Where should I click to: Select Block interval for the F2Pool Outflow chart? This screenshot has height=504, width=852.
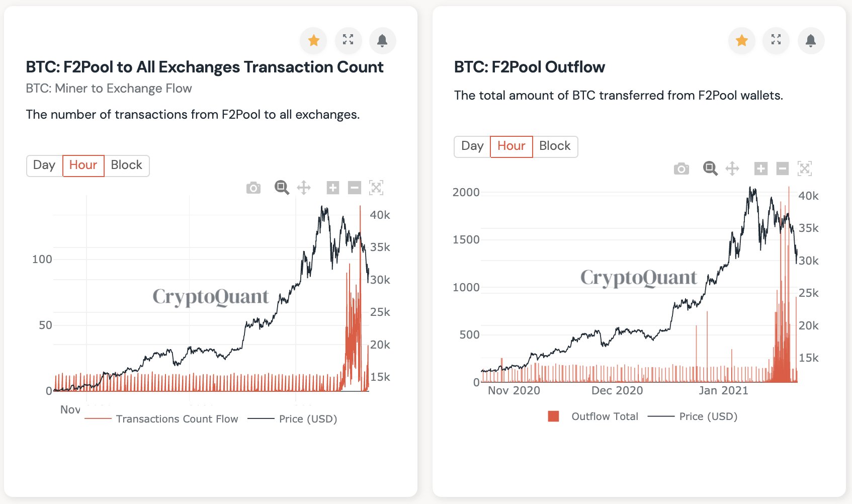coord(554,146)
